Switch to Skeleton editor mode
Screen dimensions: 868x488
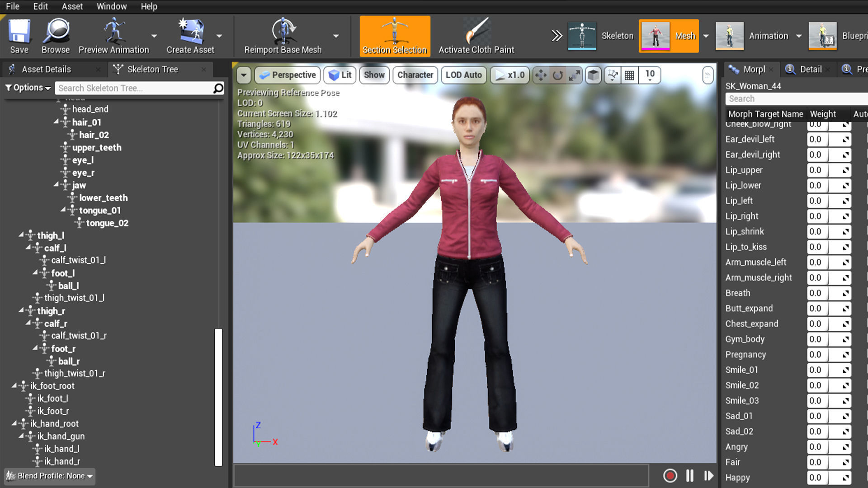pos(601,36)
